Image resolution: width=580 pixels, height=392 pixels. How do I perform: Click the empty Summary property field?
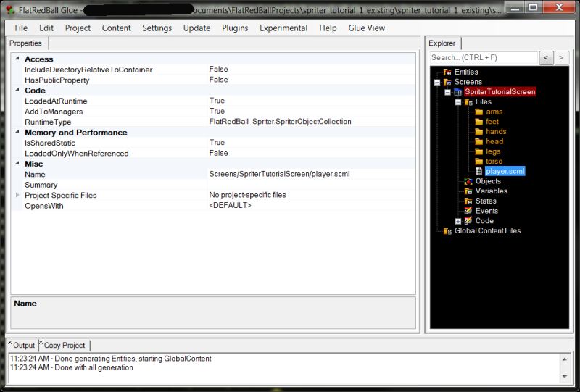[311, 185]
